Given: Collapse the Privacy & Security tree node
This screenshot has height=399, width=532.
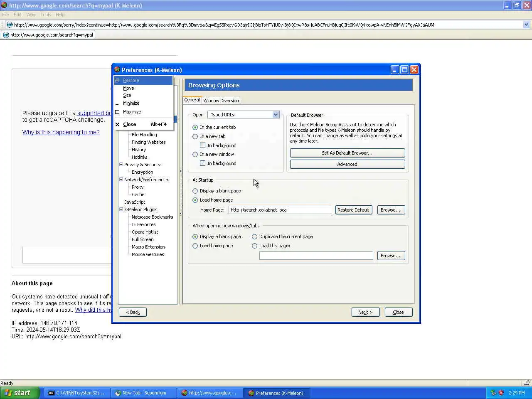Looking at the screenshot, I should (x=121, y=165).
